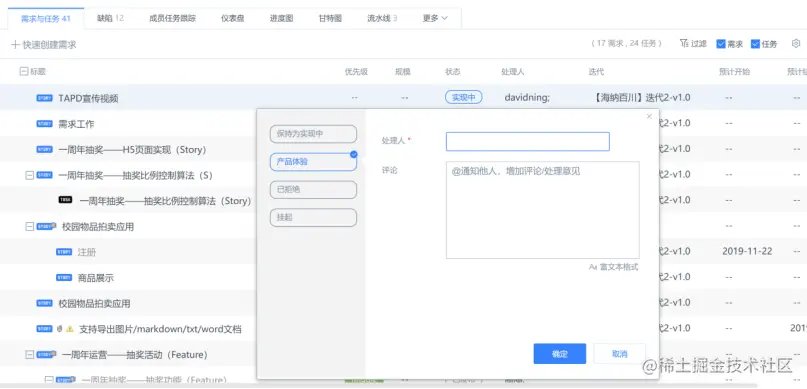The image size is (807, 389).
Task: Collapse all rows via 标题 header toggle
Action: tap(23, 72)
